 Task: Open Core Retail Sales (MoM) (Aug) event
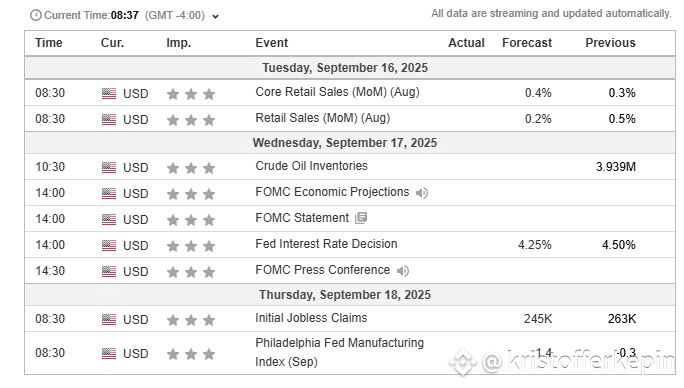337,92
